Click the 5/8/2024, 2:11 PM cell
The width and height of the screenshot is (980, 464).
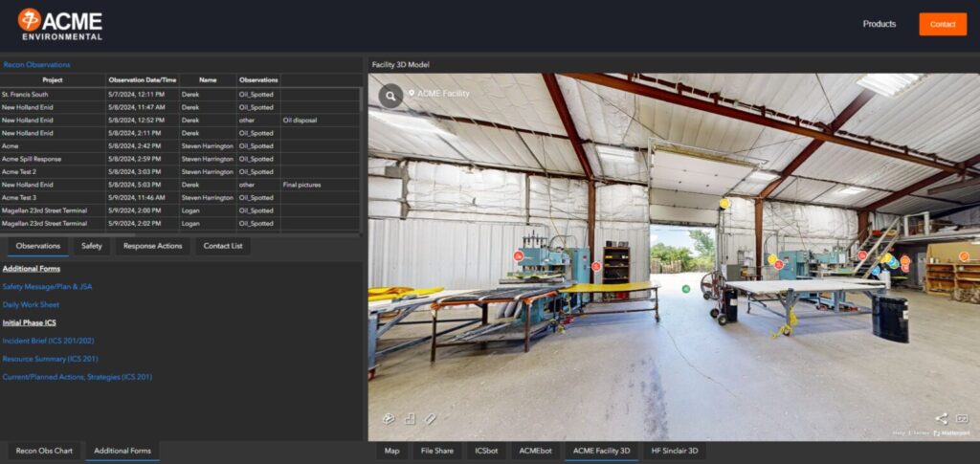[x=143, y=133]
